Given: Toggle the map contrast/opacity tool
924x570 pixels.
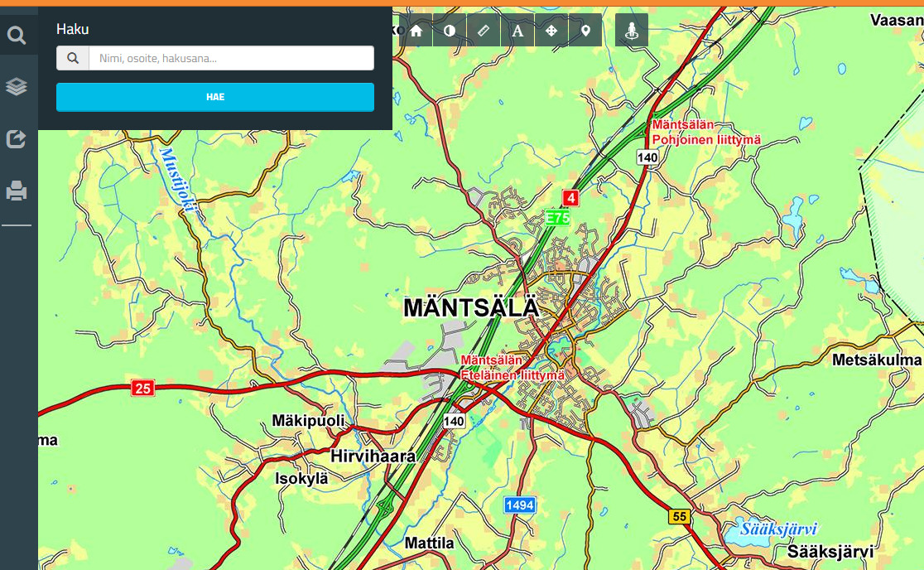Looking at the screenshot, I should coord(450,31).
